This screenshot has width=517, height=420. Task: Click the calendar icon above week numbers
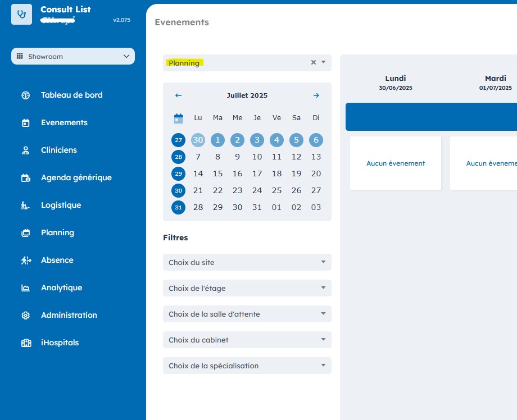(x=178, y=118)
